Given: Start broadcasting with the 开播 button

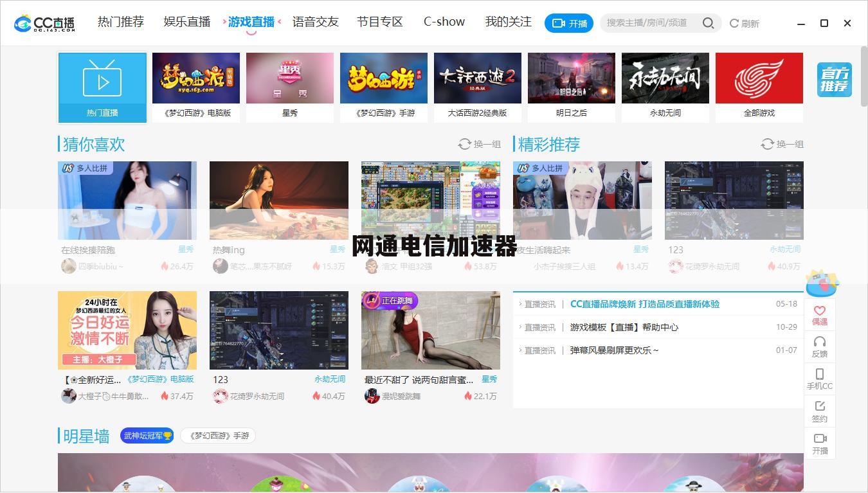Looking at the screenshot, I should [568, 23].
